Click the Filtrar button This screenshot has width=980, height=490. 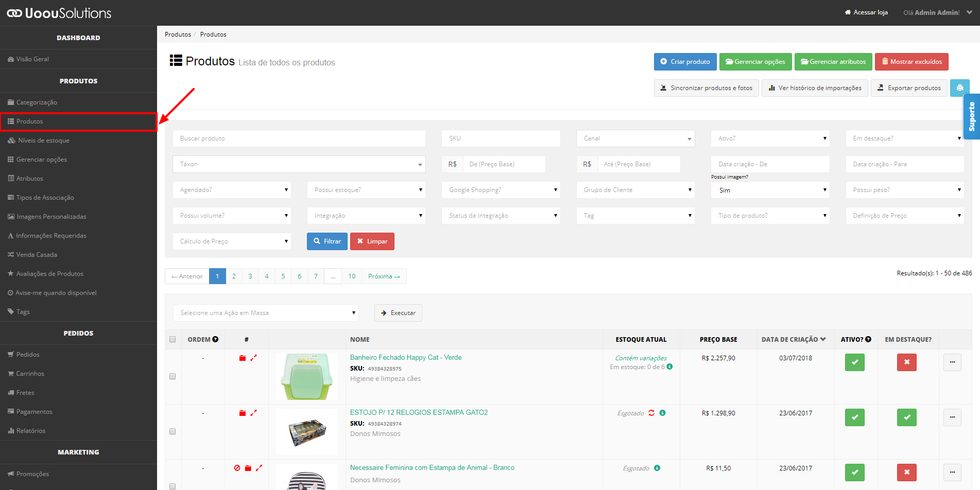(327, 241)
